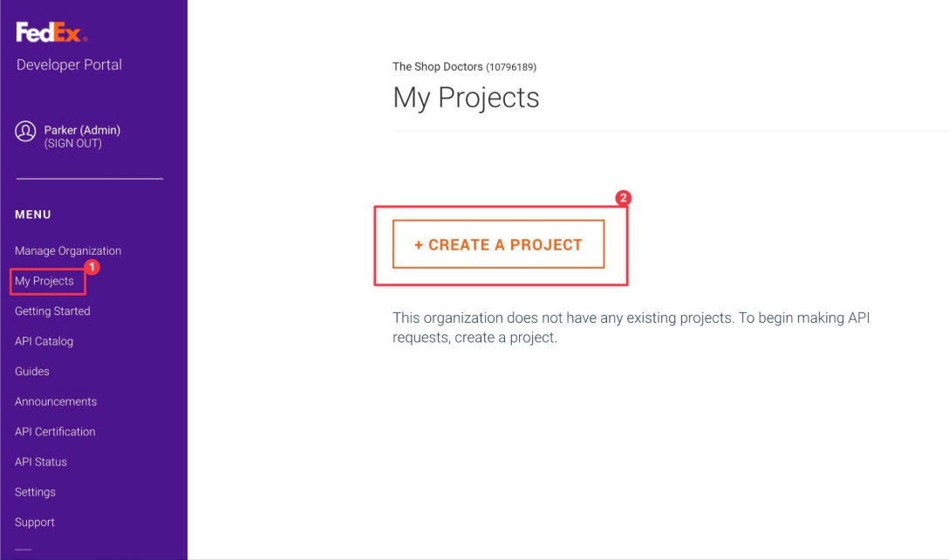Open Manage Organization in the menu
Image resolution: width=949 pixels, height=560 pixels.
pos(68,250)
